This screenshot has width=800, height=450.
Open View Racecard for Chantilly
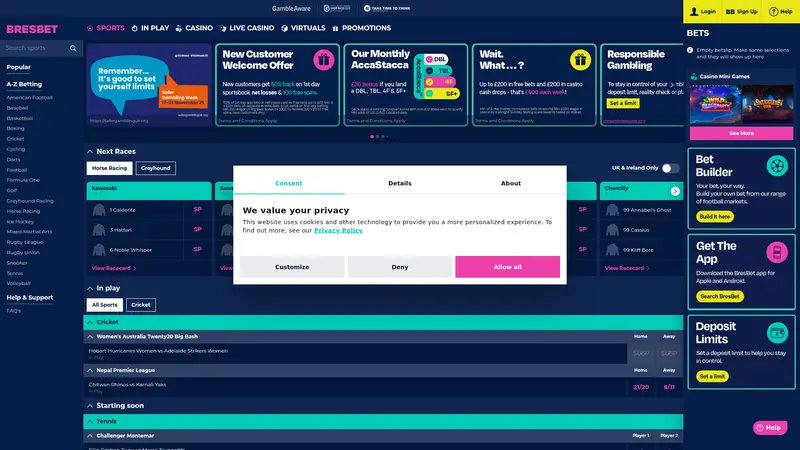pos(627,268)
